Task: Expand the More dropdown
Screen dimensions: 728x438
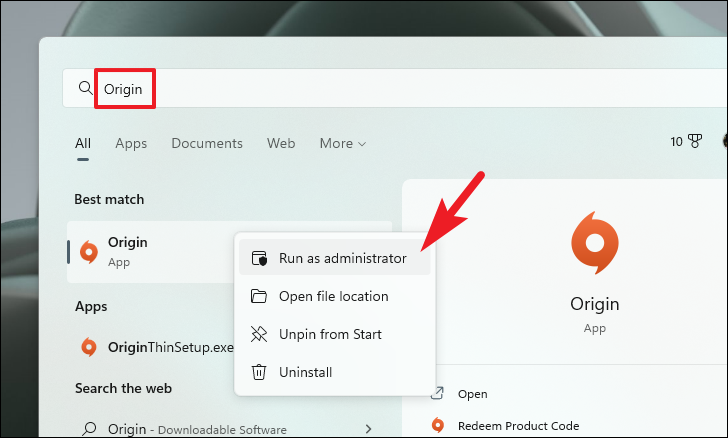Action: (343, 143)
